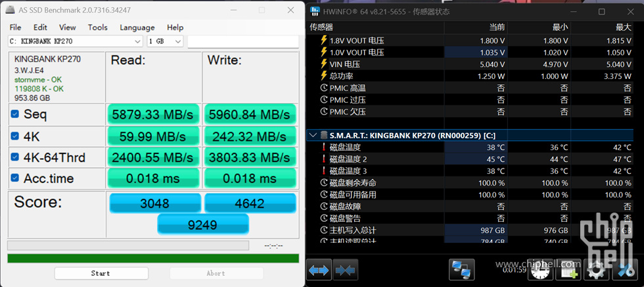
Task: Uncheck the Acc.time test checkbox
Action: pyautogui.click(x=14, y=178)
